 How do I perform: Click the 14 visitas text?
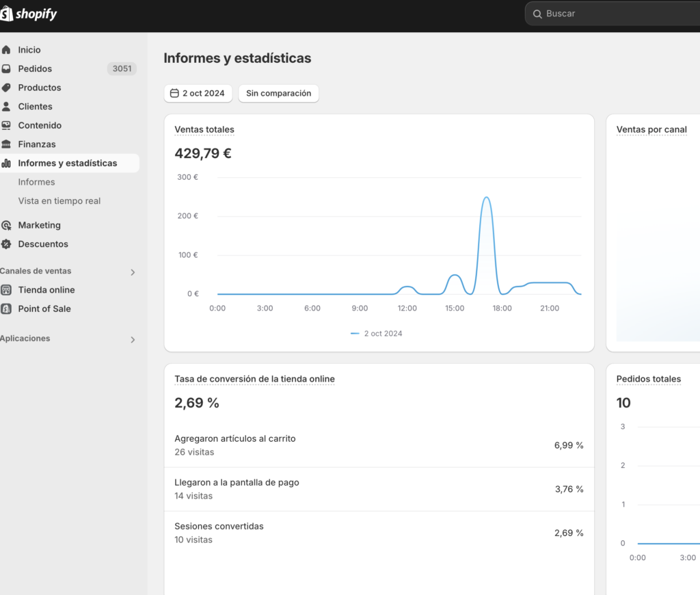click(x=193, y=496)
